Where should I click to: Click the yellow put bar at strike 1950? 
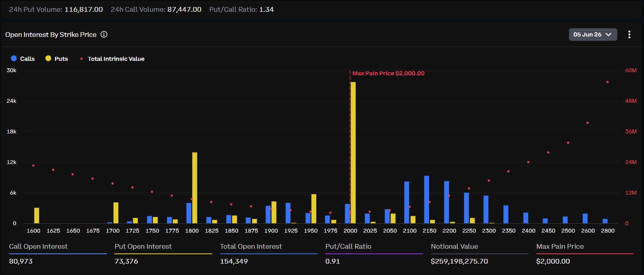click(x=314, y=209)
